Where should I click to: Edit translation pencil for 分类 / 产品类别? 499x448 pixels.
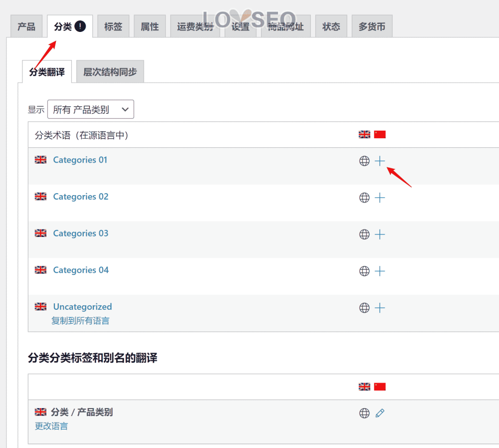pyautogui.click(x=380, y=413)
